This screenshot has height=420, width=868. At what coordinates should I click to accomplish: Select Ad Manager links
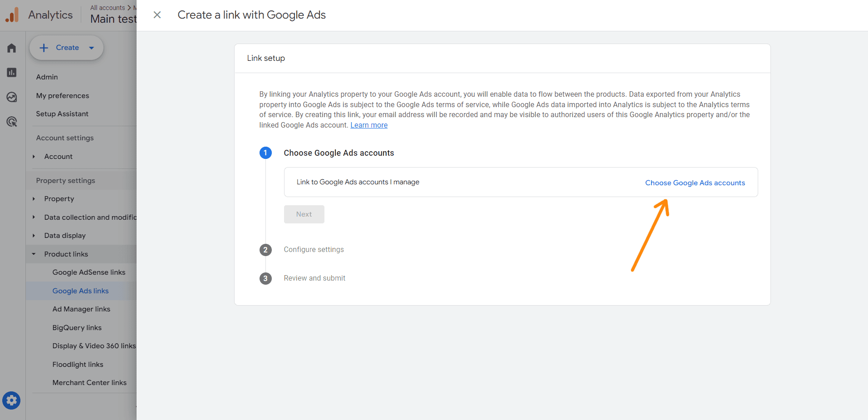[81, 309]
